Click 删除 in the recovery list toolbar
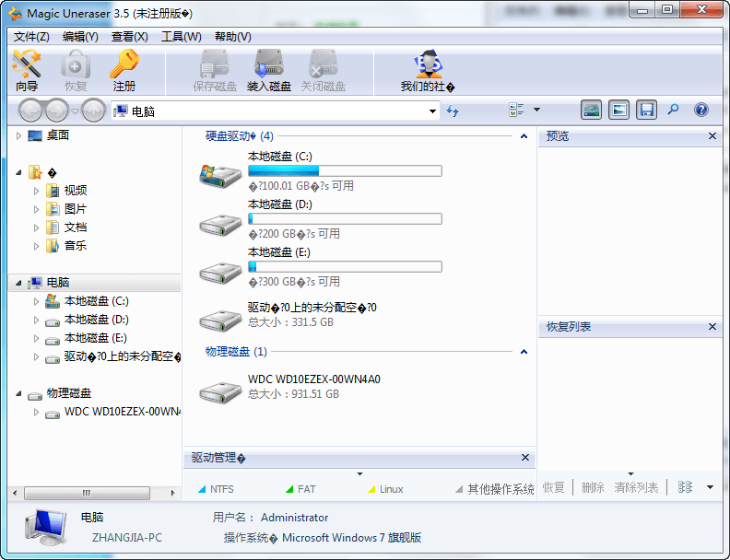730x560 pixels. click(593, 487)
